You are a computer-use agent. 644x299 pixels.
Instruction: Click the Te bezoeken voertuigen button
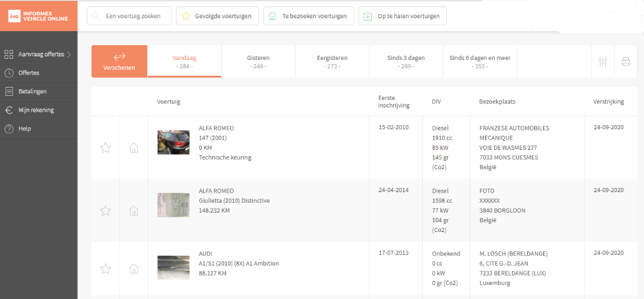[309, 16]
